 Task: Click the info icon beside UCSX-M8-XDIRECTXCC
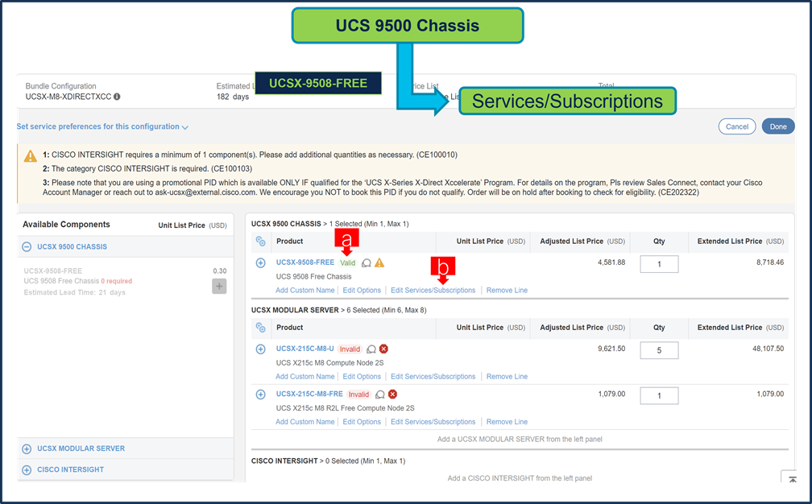point(117,97)
